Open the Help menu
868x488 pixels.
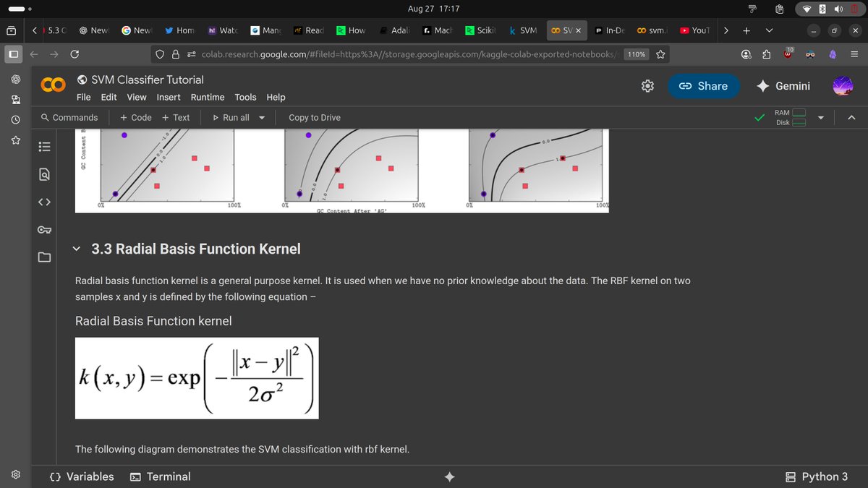click(x=276, y=97)
